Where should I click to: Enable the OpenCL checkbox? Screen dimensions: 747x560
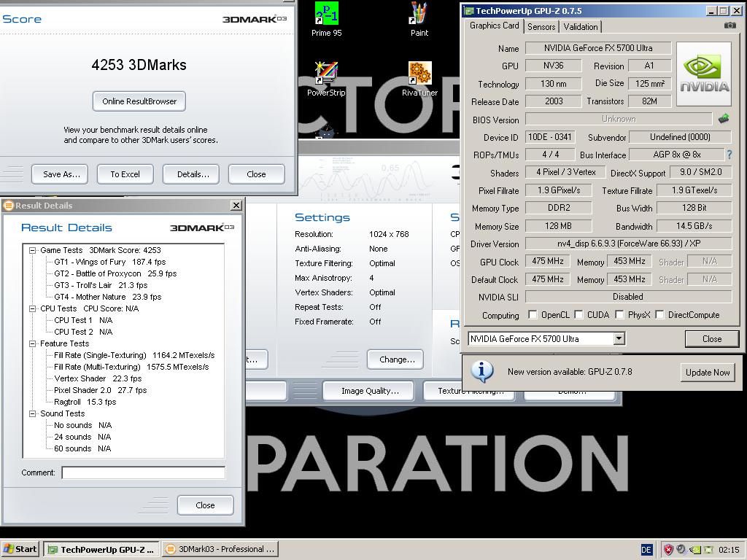coord(533,314)
